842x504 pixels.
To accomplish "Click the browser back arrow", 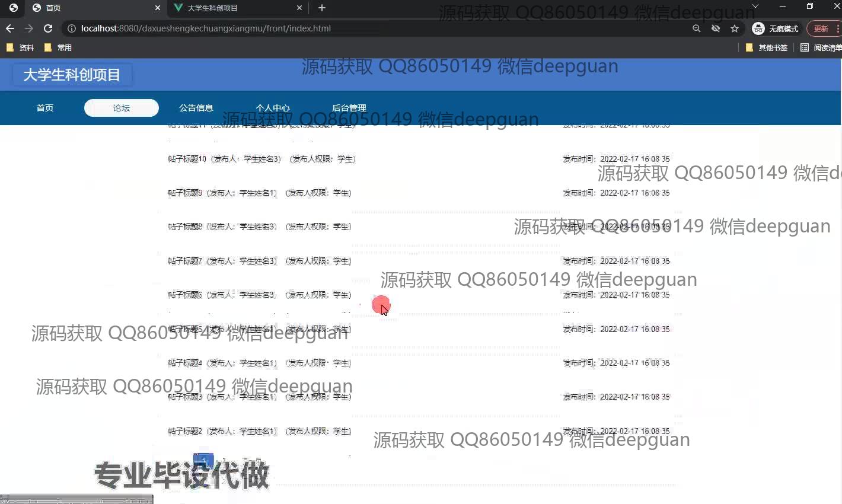I will point(10,28).
